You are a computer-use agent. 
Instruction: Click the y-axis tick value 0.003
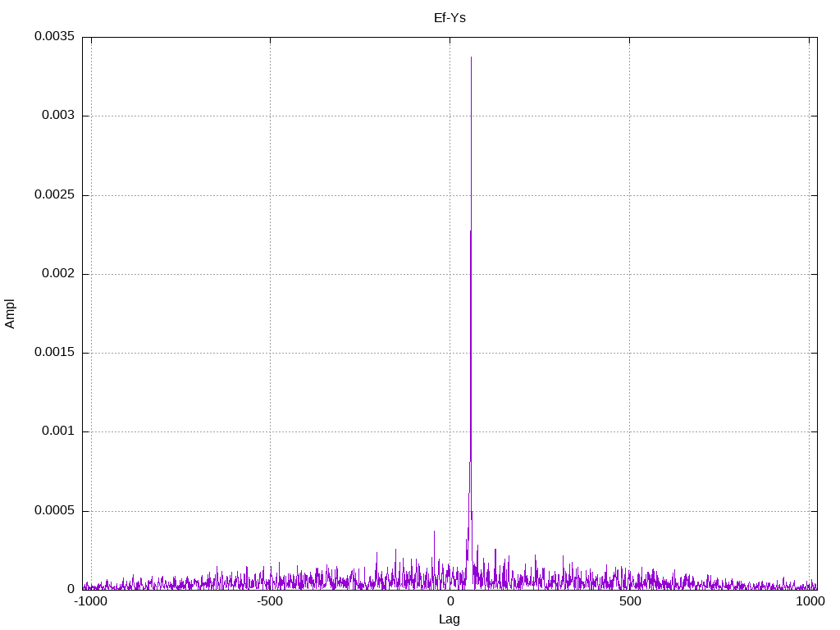click(x=58, y=116)
